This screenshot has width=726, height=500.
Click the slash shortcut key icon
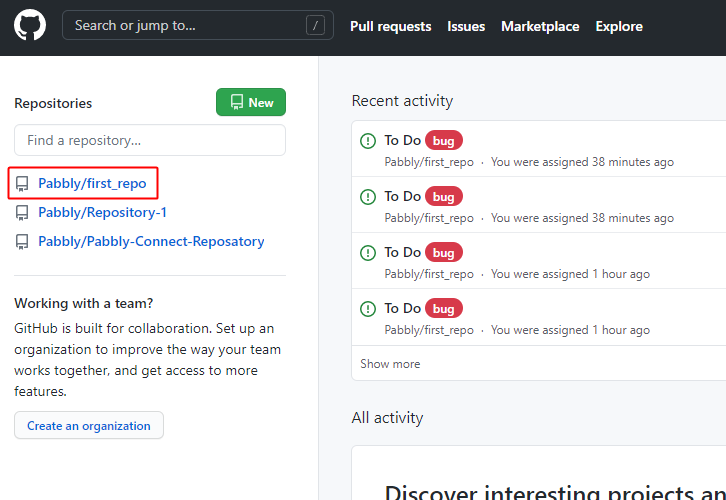(x=315, y=25)
